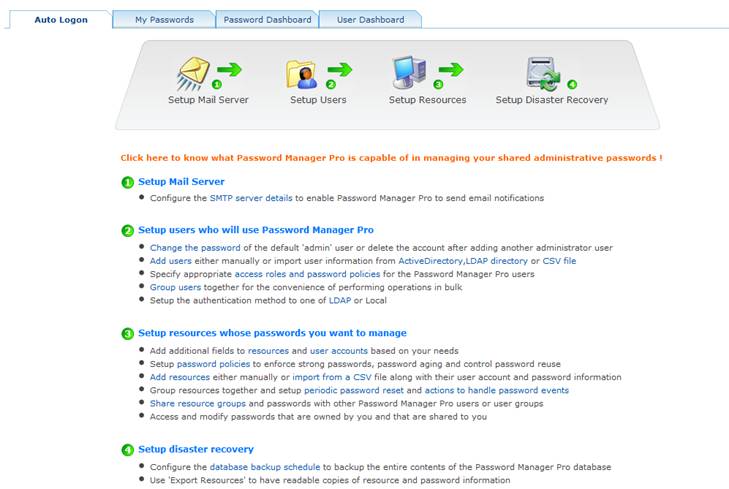The width and height of the screenshot is (729, 489).
Task: Click the Share resource groups link
Action: 198,403
